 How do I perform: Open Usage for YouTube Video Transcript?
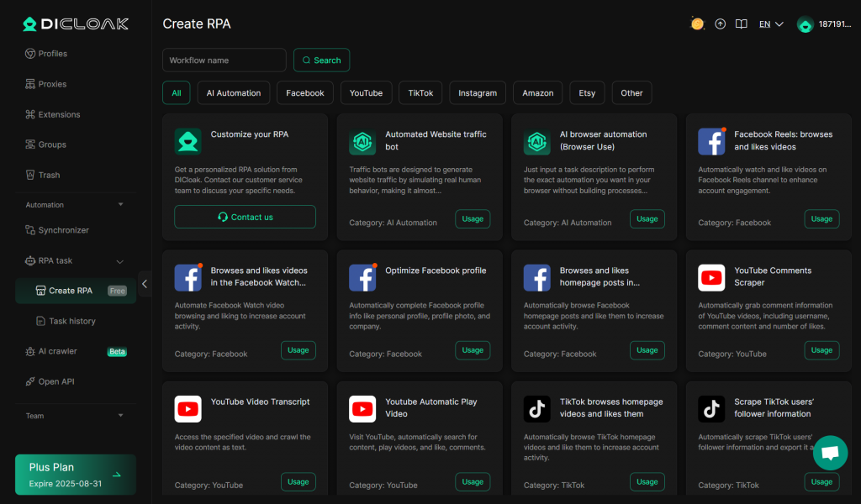tap(298, 482)
